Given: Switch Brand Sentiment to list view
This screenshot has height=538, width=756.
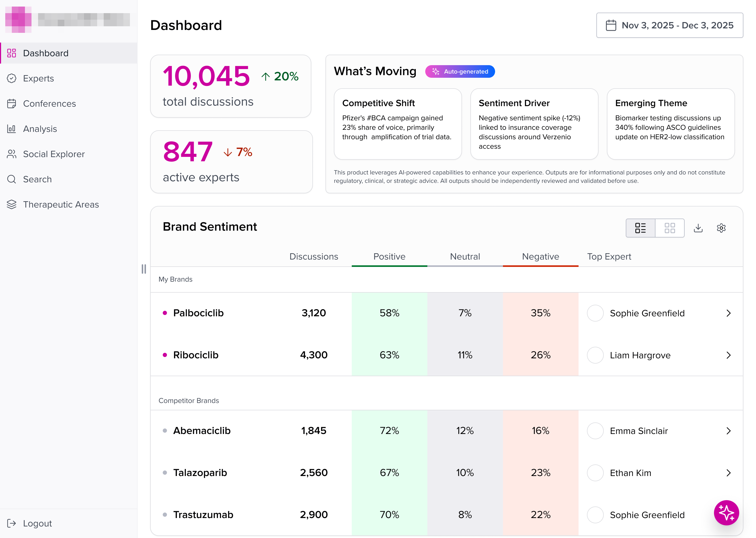Looking at the screenshot, I should (x=640, y=228).
